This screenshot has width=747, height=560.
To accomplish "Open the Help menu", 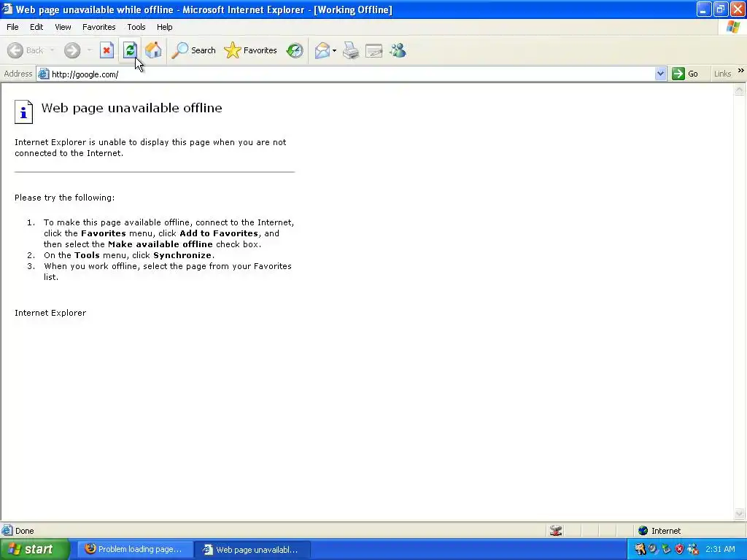I will [164, 27].
